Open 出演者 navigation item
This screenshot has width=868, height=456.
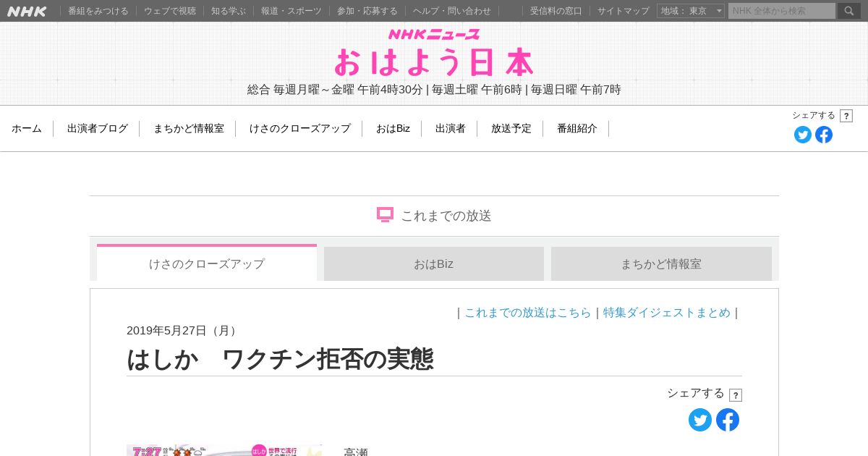(451, 129)
